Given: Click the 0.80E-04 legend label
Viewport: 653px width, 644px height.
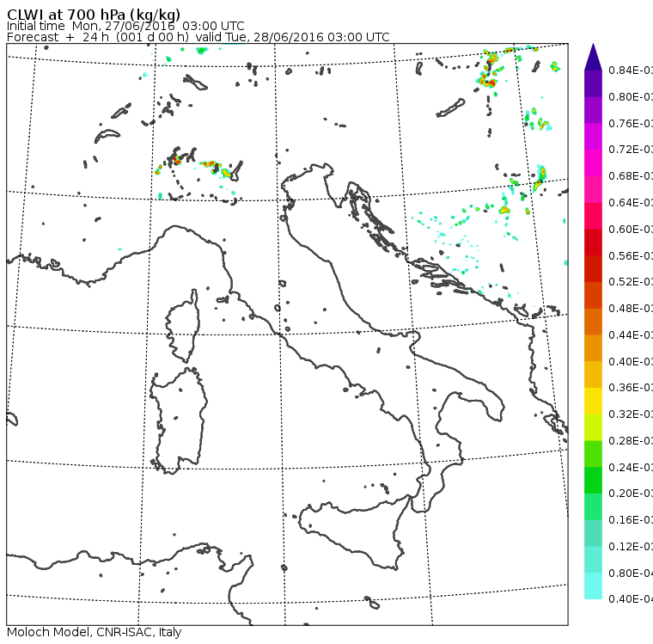Looking at the screenshot, I should 631,573.
